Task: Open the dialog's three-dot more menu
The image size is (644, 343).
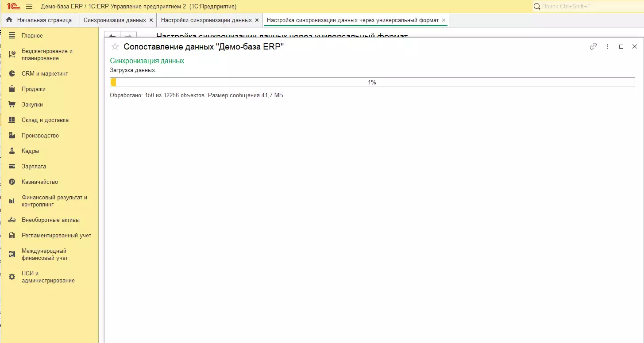Action: pos(607,46)
